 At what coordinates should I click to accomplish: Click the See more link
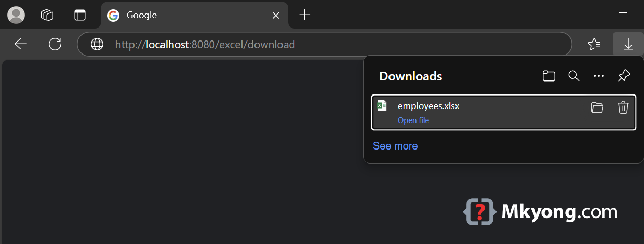395,146
